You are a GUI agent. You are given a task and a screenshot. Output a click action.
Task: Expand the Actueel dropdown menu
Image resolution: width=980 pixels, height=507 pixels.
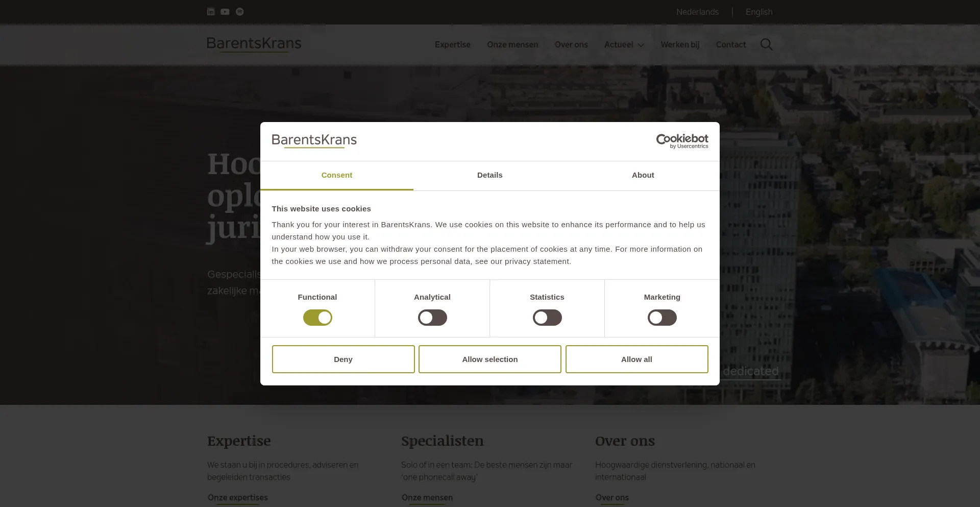pyautogui.click(x=624, y=45)
